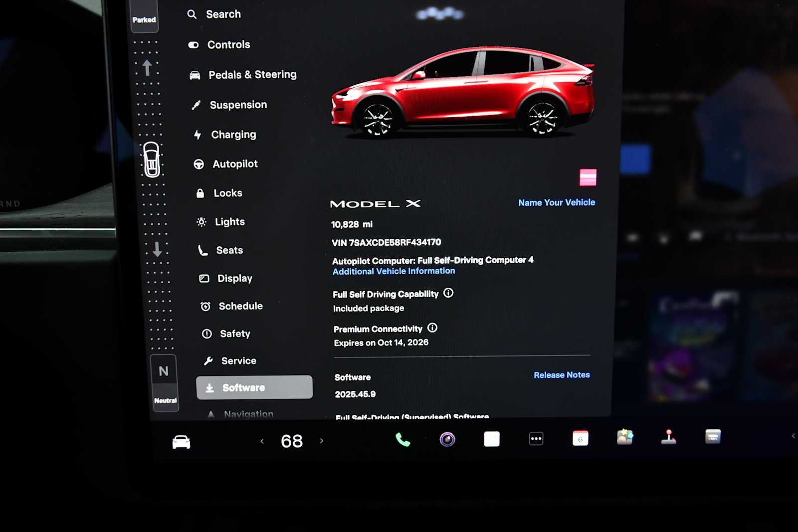Open the green Phone app

pos(403,439)
